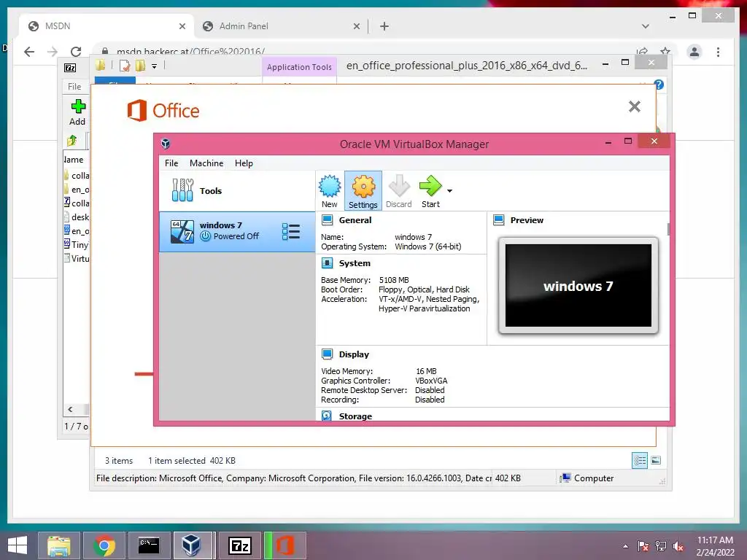Click the Preview section header icon

[x=499, y=220]
